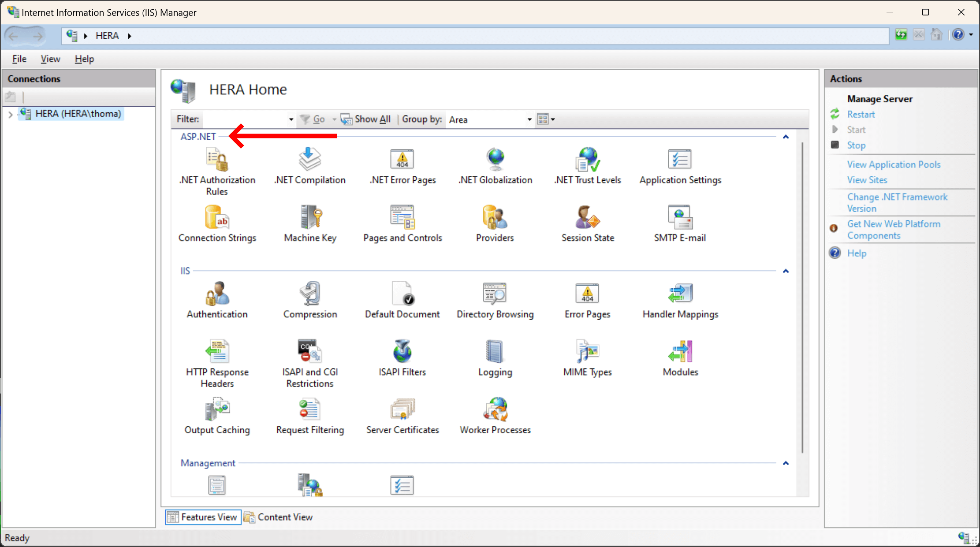Restart the server from Actions pane
Screen dimensions: 980x547
[x=860, y=114]
